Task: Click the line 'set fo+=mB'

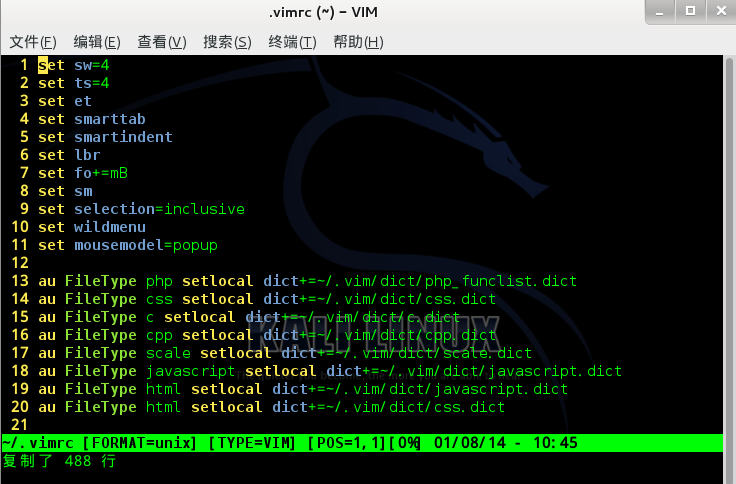Action: [83, 173]
